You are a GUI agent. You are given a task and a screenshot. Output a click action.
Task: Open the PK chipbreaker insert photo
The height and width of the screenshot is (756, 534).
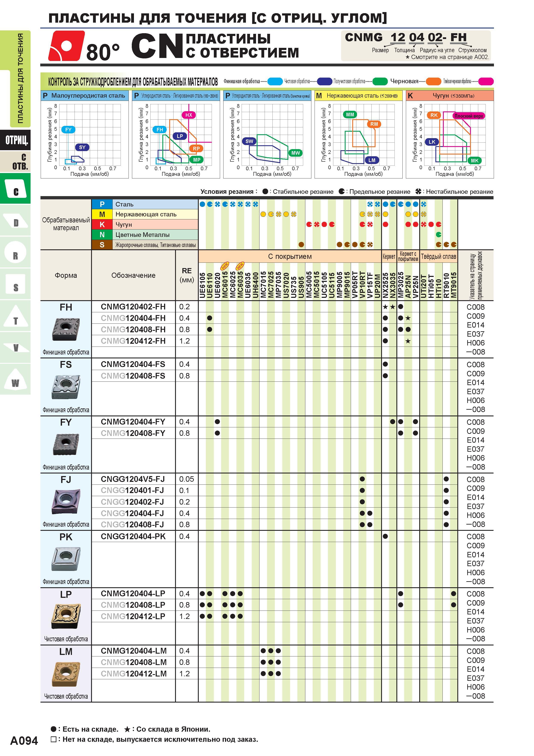coord(66,559)
